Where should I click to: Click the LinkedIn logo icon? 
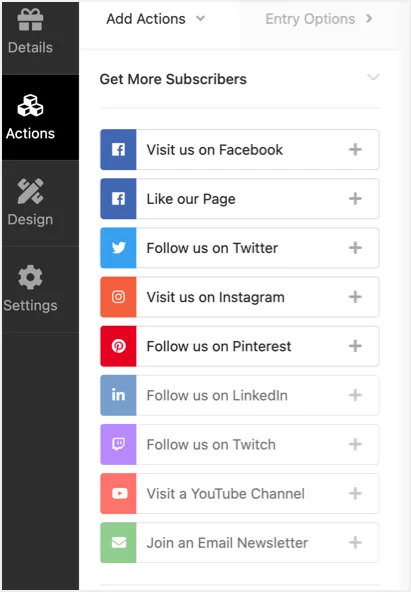119,395
